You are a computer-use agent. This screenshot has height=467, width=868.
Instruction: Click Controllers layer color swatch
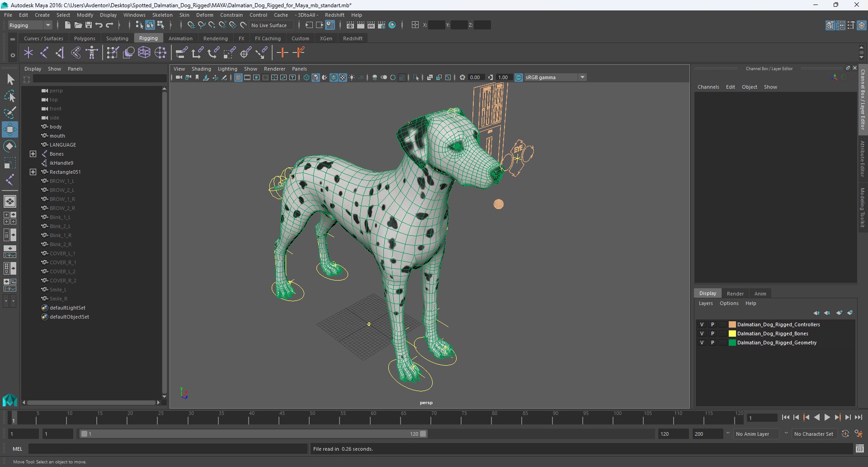click(732, 324)
